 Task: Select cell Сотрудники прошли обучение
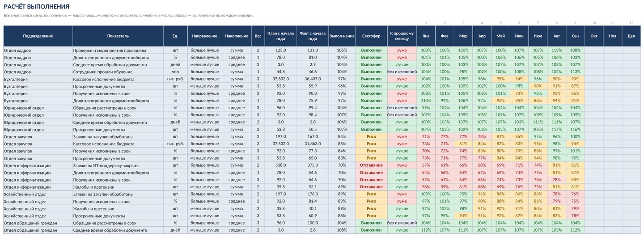click(x=118, y=72)
